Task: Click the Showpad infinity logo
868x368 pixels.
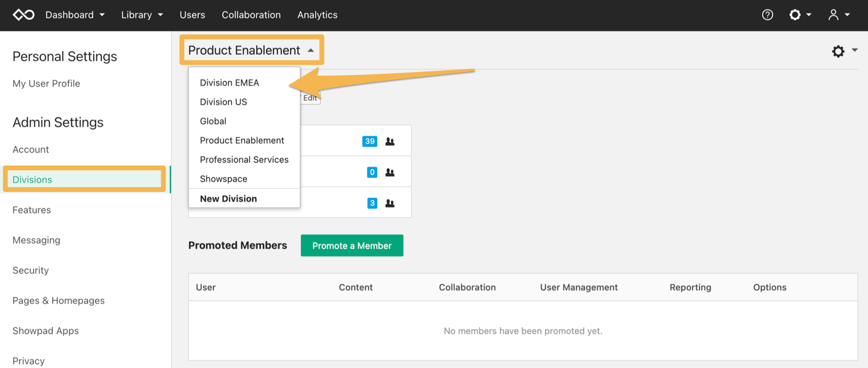Action: click(23, 15)
